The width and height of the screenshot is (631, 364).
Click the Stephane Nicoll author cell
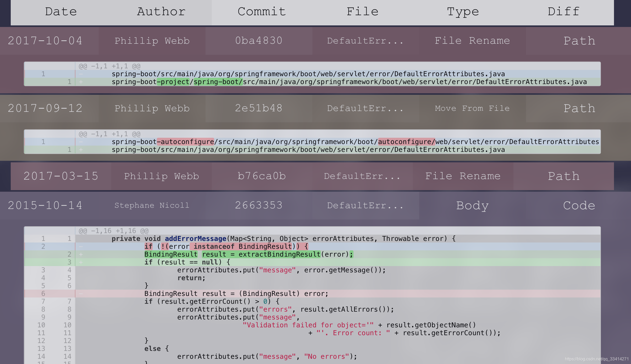point(152,206)
